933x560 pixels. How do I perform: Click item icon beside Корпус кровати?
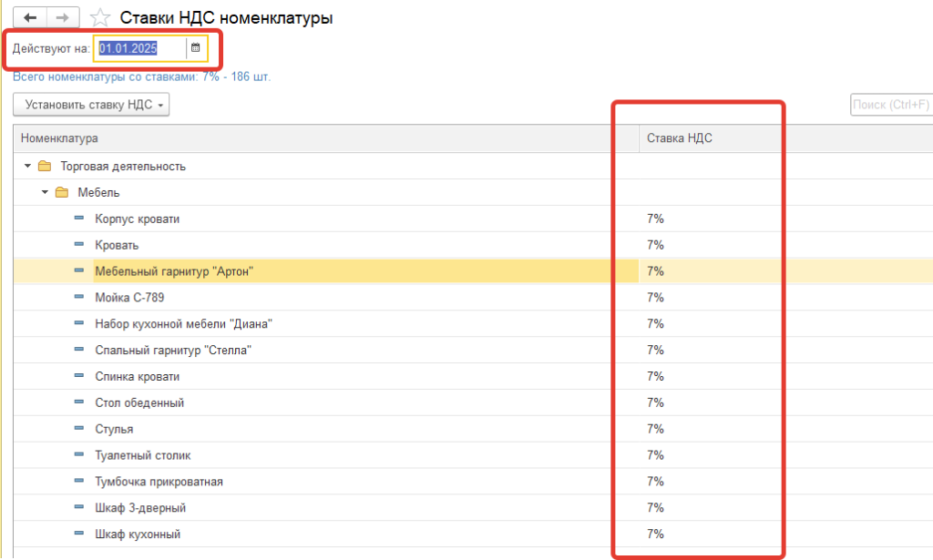(79, 219)
